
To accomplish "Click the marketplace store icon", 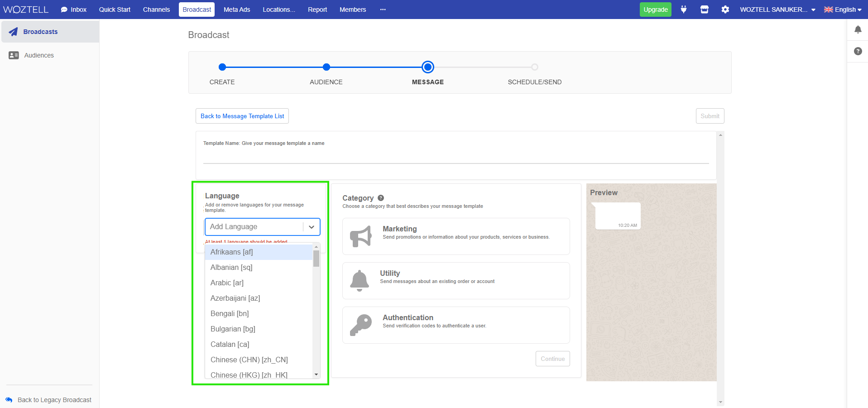I will (704, 10).
